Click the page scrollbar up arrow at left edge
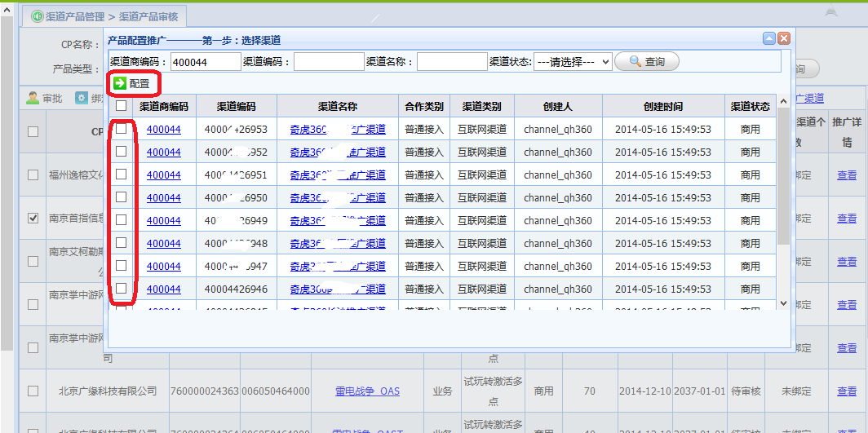Image resolution: width=868 pixels, height=433 pixels. [x=7, y=10]
